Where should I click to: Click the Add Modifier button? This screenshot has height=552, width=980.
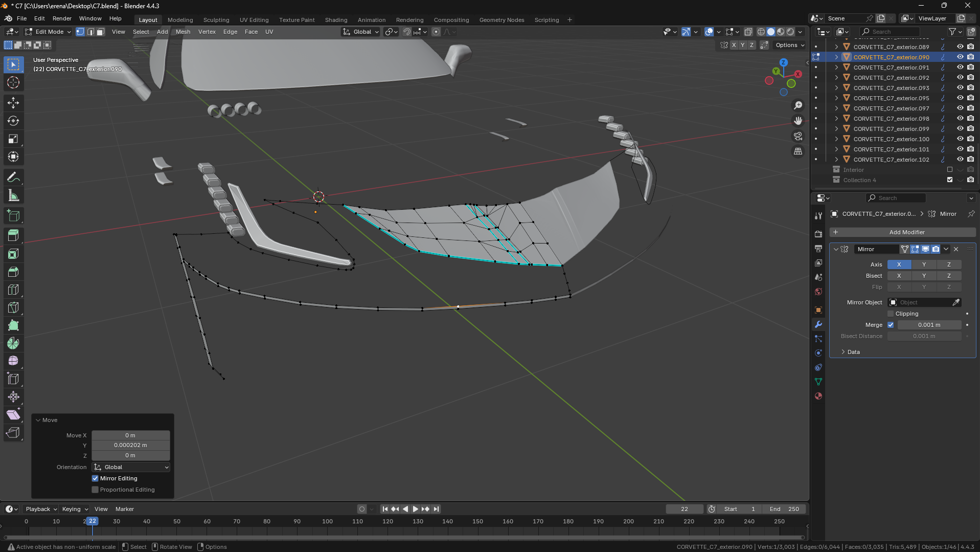point(903,232)
